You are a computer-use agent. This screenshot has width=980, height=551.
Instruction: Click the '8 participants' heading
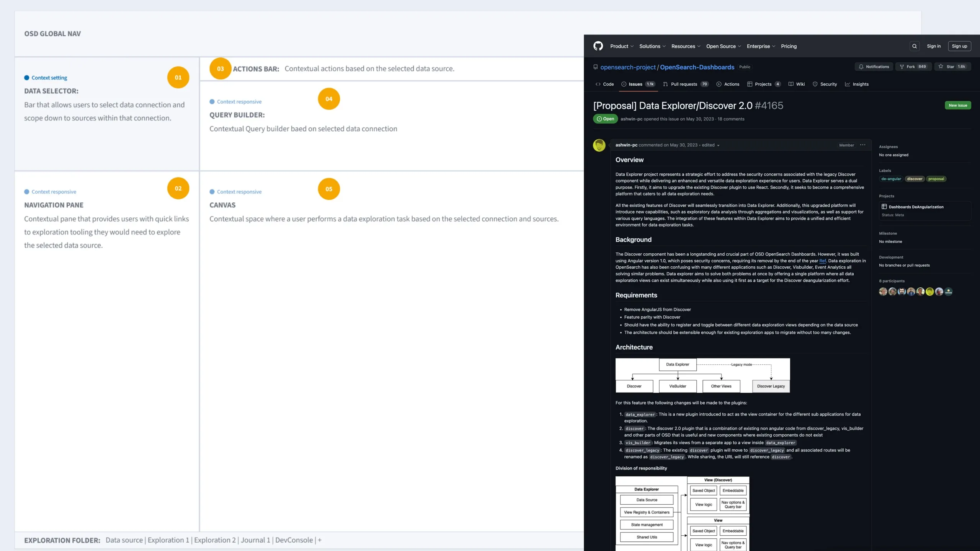click(x=892, y=281)
